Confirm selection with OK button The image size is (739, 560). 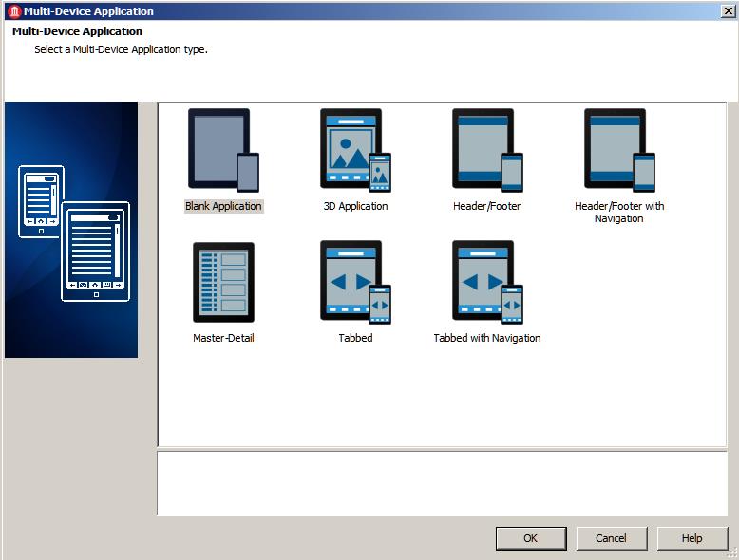tap(531, 538)
